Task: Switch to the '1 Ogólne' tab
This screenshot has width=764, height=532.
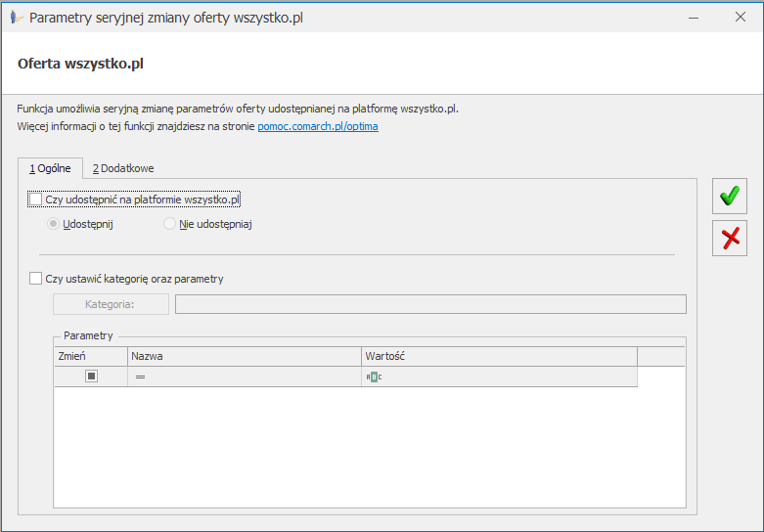Action: [x=50, y=168]
